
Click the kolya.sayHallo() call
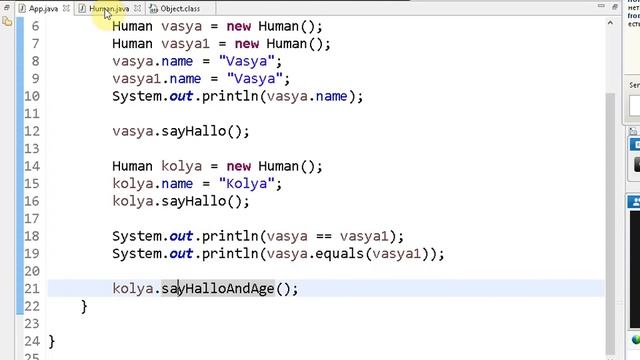click(x=181, y=202)
